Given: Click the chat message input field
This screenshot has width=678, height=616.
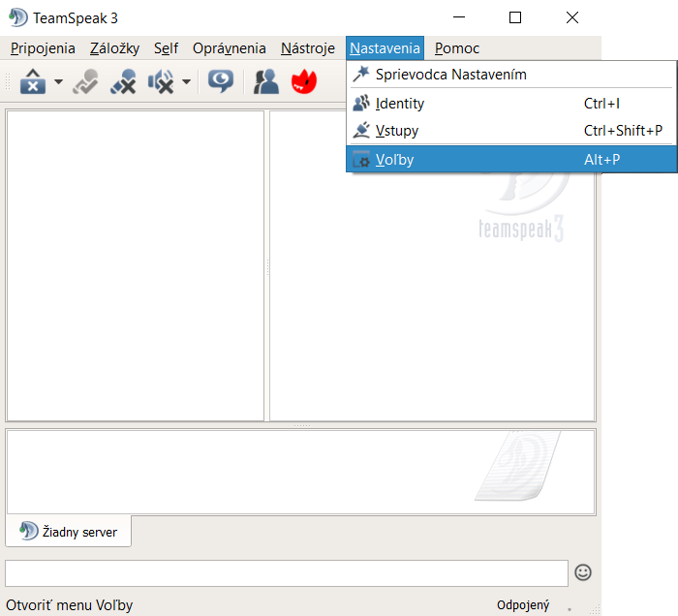Looking at the screenshot, I should point(287,573).
